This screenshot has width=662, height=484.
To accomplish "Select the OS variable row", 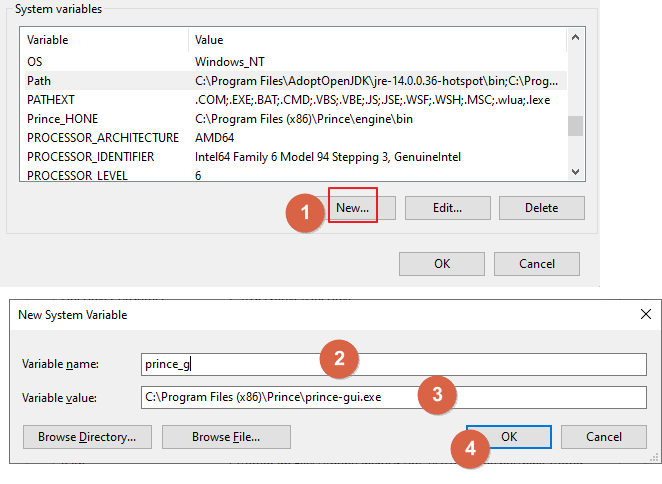I will click(290, 62).
